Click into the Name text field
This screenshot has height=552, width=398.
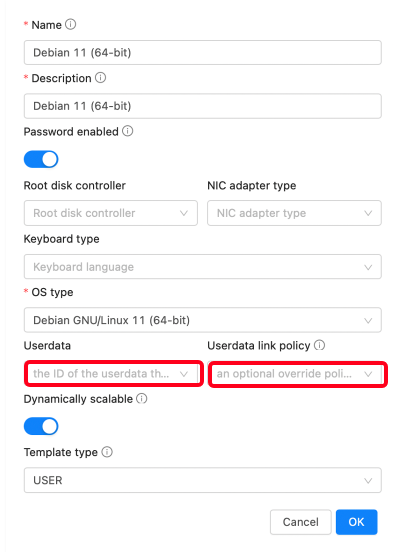[203, 52]
